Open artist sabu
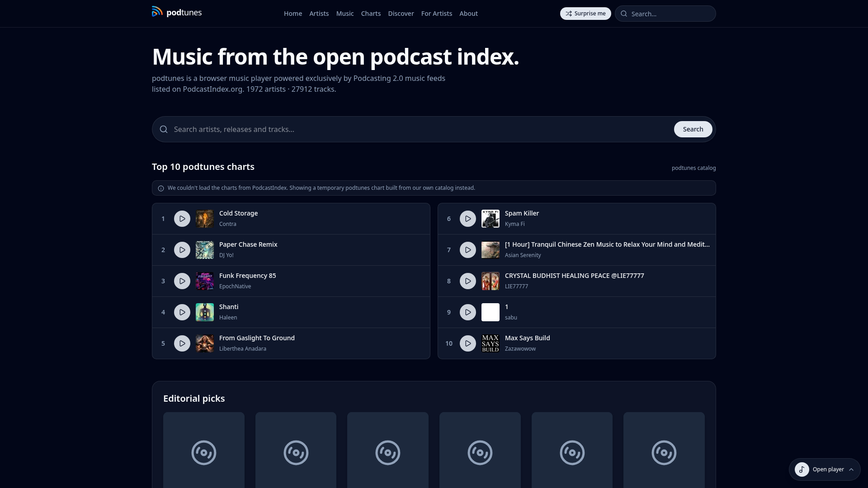This screenshot has width=868, height=488. [x=511, y=318]
